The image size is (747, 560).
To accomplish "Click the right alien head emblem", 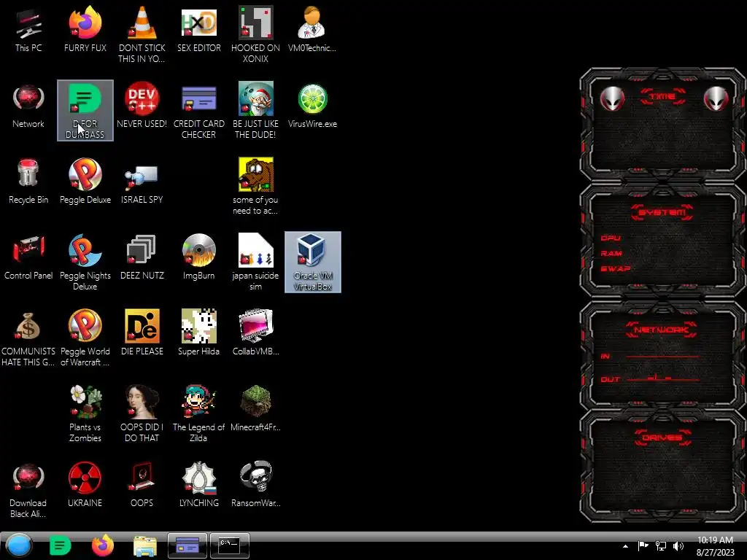I will pos(716,99).
